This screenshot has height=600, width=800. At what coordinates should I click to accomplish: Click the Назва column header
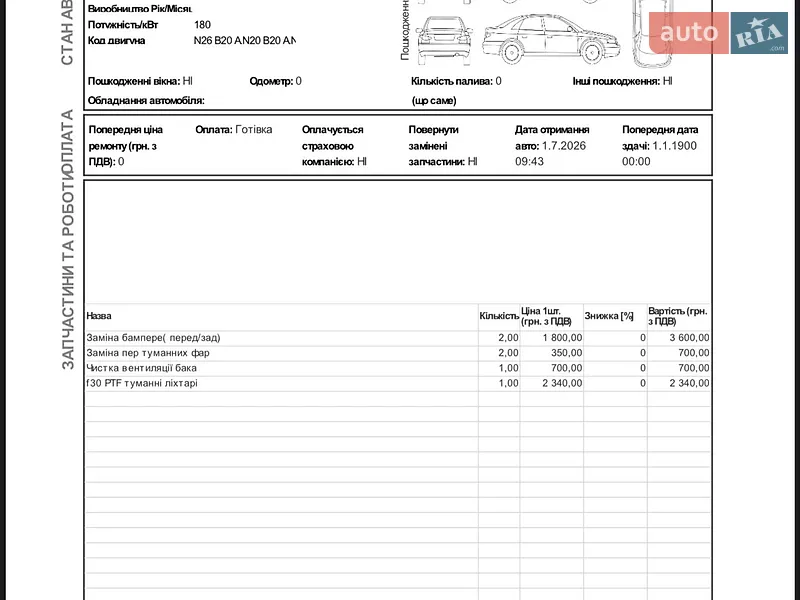coord(99,316)
